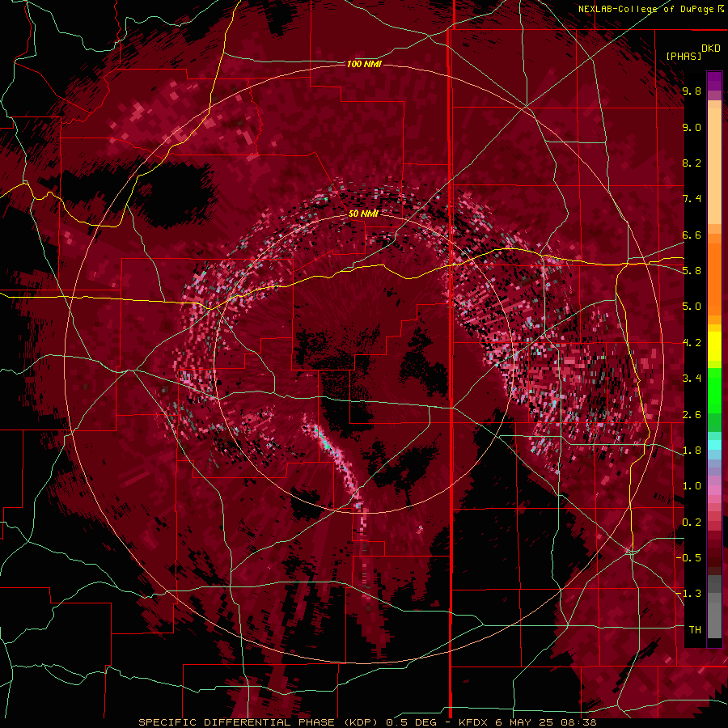Select the DKD legend title
This screenshot has height=728, width=728.
tap(711, 49)
